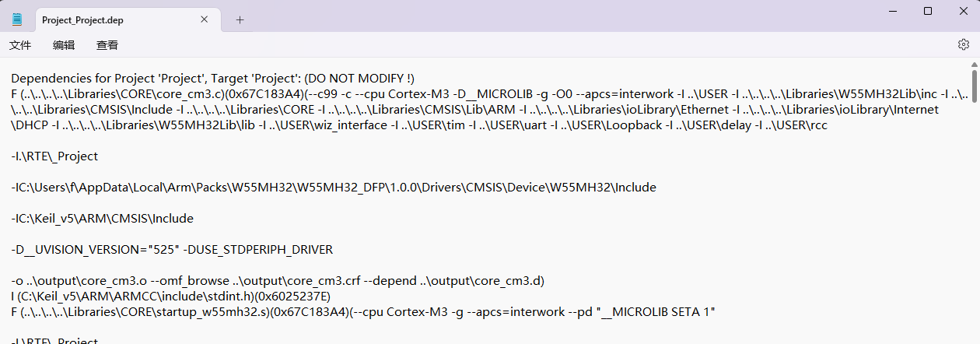Add a new tab with plus button

click(x=240, y=19)
